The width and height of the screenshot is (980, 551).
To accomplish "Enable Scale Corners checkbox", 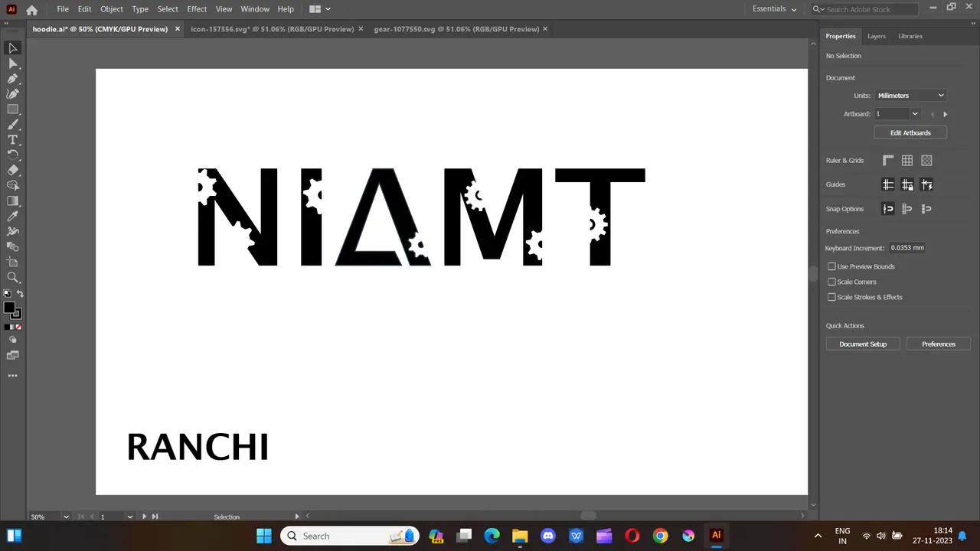I will point(831,282).
